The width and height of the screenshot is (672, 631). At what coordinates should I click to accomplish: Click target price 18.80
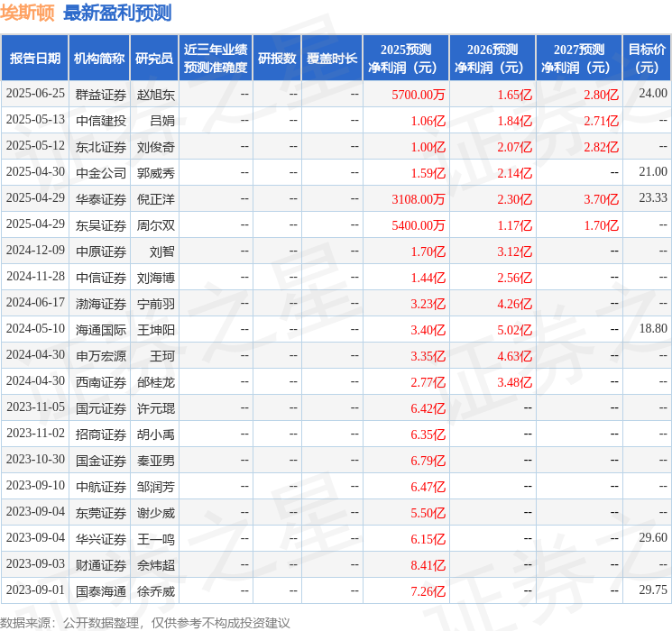click(653, 328)
